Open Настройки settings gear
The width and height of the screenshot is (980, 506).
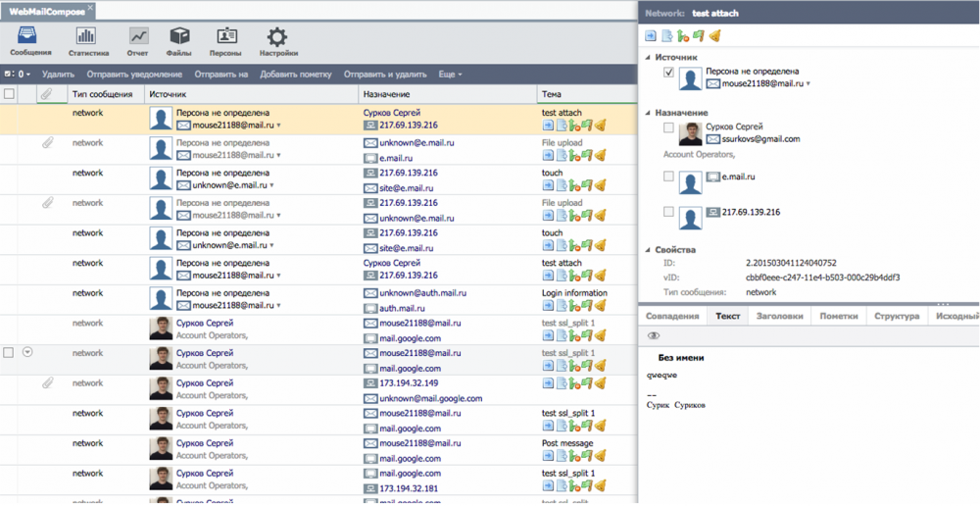[x=278, y=41]
